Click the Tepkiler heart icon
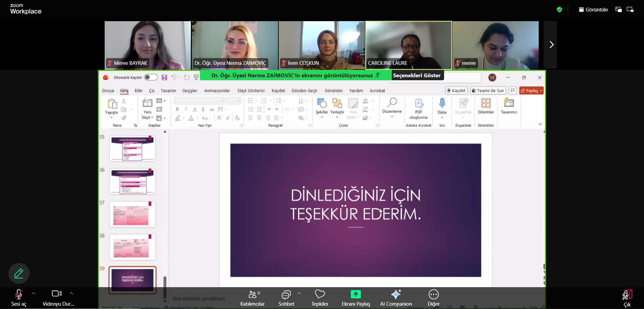Screen dimensions: 644x309 coord(320,295)
